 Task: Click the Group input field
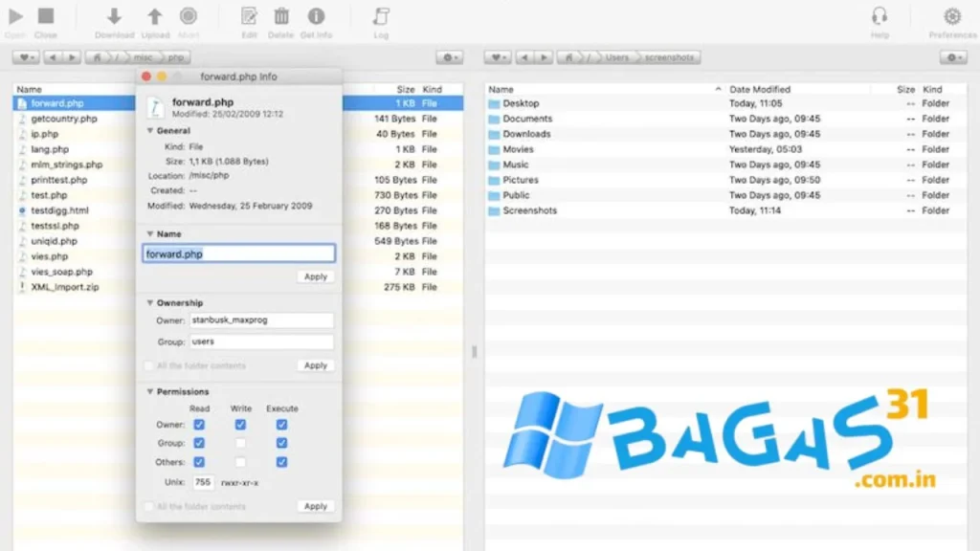[261, 342]
